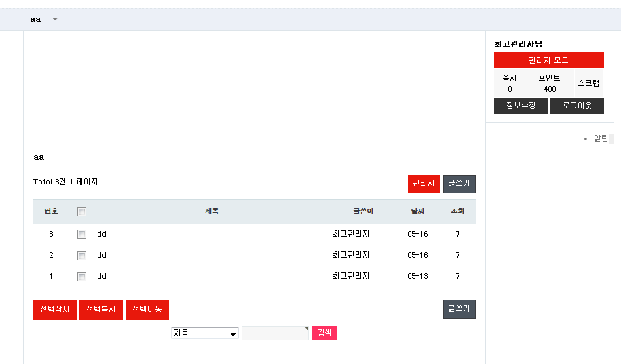Check the checkbox for post number 3

point(81,235)
